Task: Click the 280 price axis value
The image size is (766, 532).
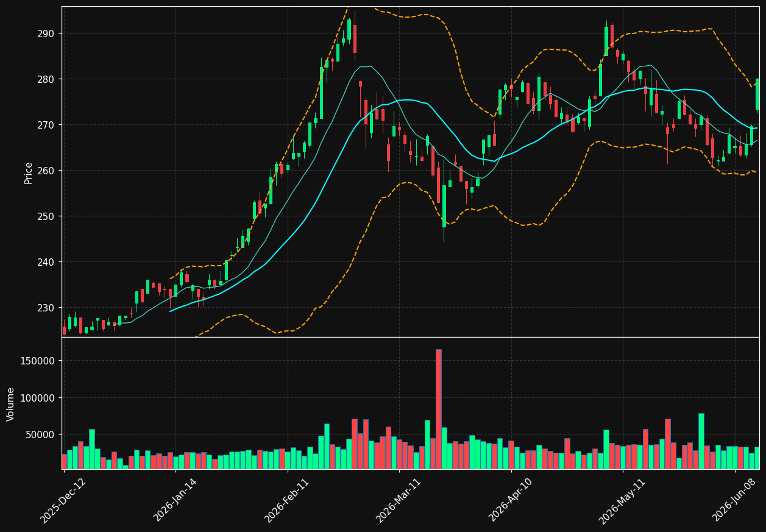Action: [x=47, y=79]
